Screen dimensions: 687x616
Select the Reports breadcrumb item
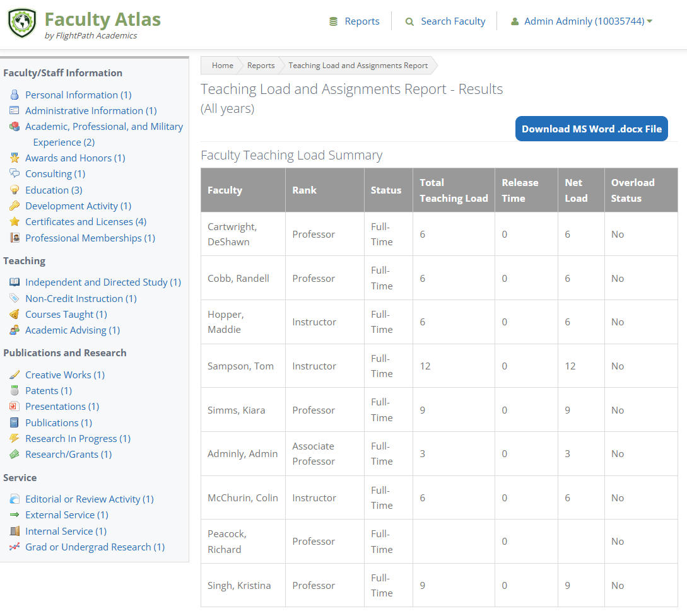pyautogui.click(x=261, y=66)
